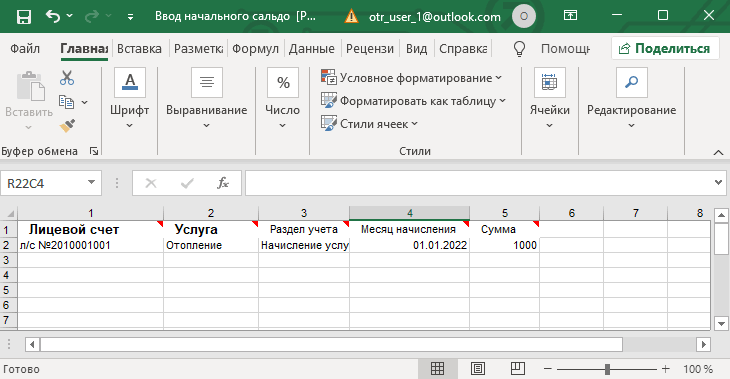
Task: Switch to Page Layout view
Action: (x=477, y=369)
